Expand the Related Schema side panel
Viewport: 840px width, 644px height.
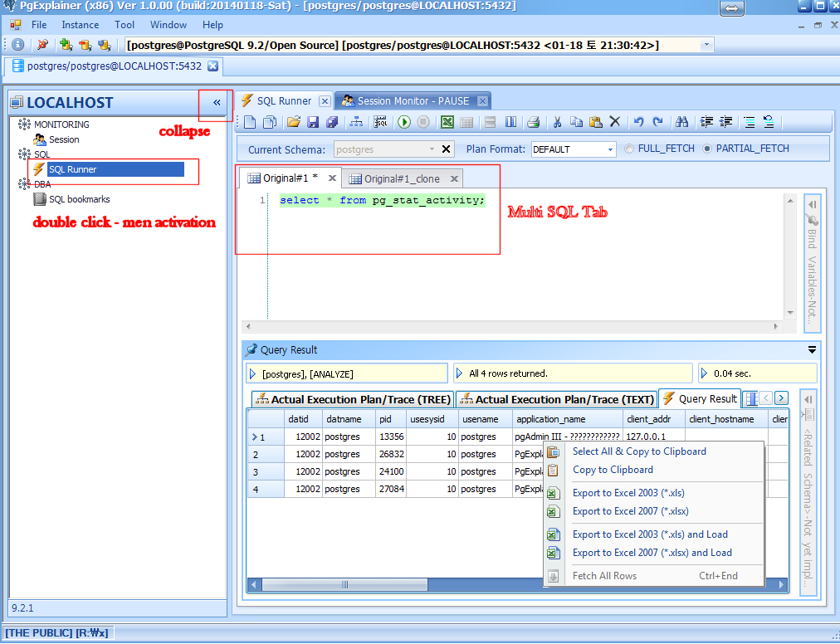(808, 399)
